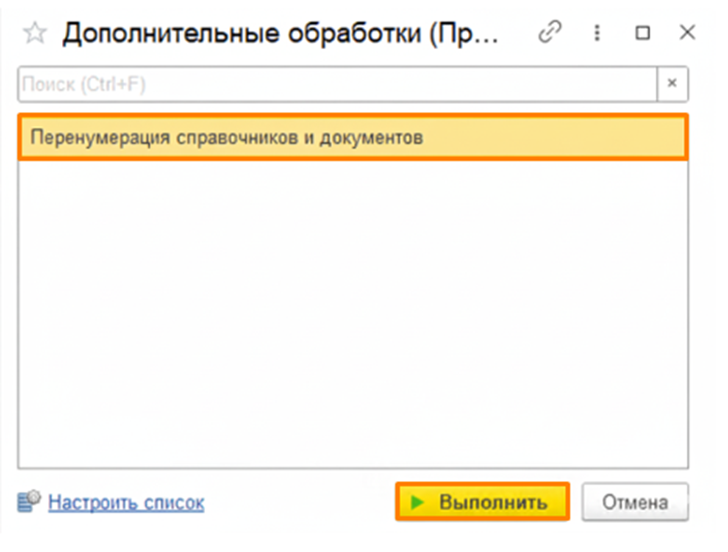The image size is (728, 552).
Task: Click the blank right end of the highlighted row
Action: click(x=600, y=137)
